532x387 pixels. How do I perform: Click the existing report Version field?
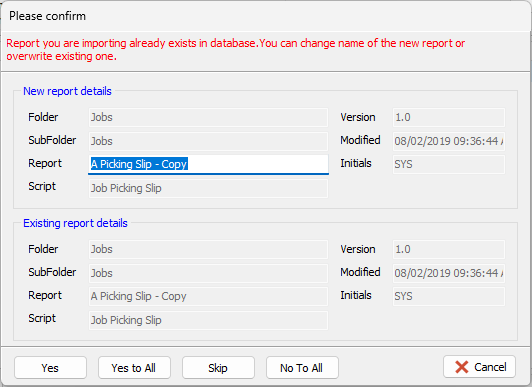(449, 249)
